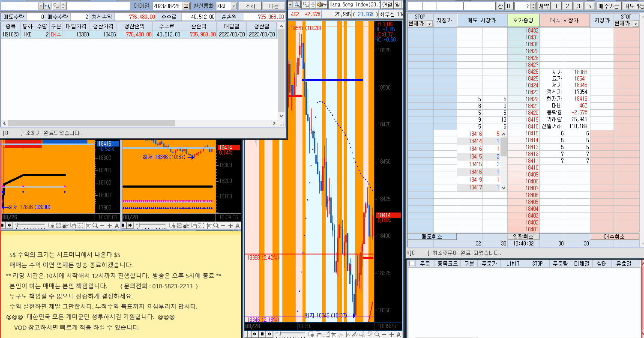Screen dimensions: 644x338
Task: Click the magnifier icon on the 08/26 chart toolbar
Action: (95, 225)
